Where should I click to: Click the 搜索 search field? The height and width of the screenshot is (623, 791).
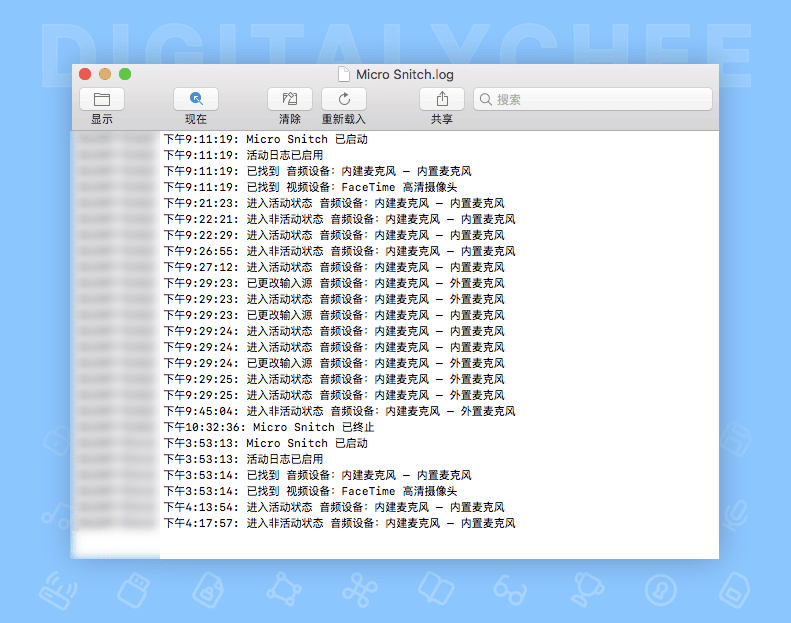pos(593,99)
